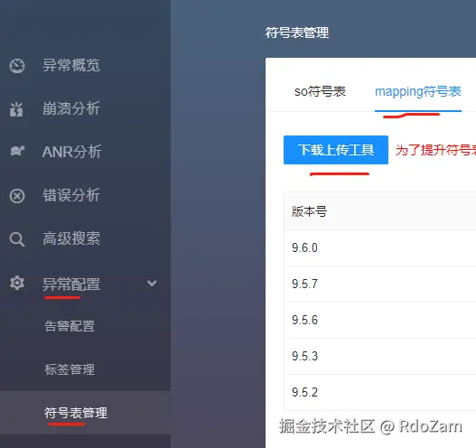476x448 pixels.
Task: Collapse the 异常配置 chevron
Action: click(152, 284)
